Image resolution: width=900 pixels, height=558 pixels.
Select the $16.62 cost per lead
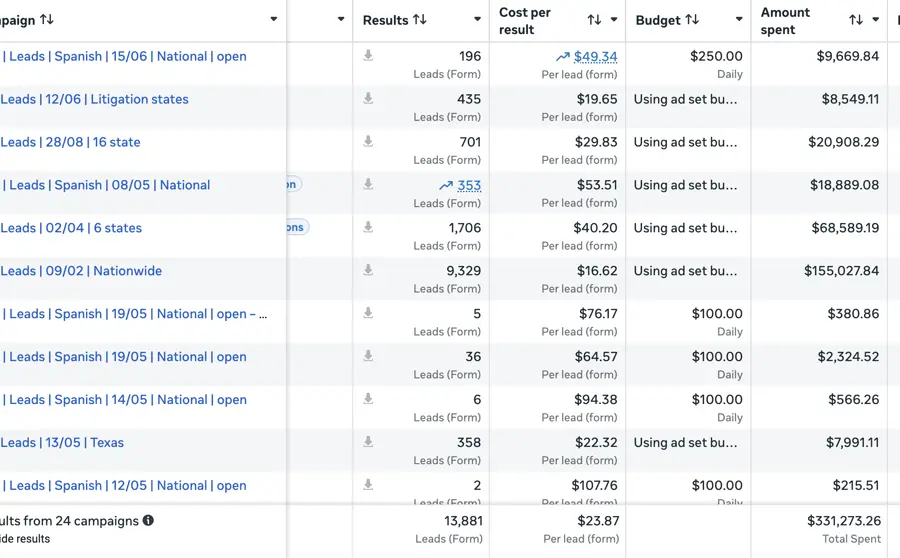[x=597, y=271]
